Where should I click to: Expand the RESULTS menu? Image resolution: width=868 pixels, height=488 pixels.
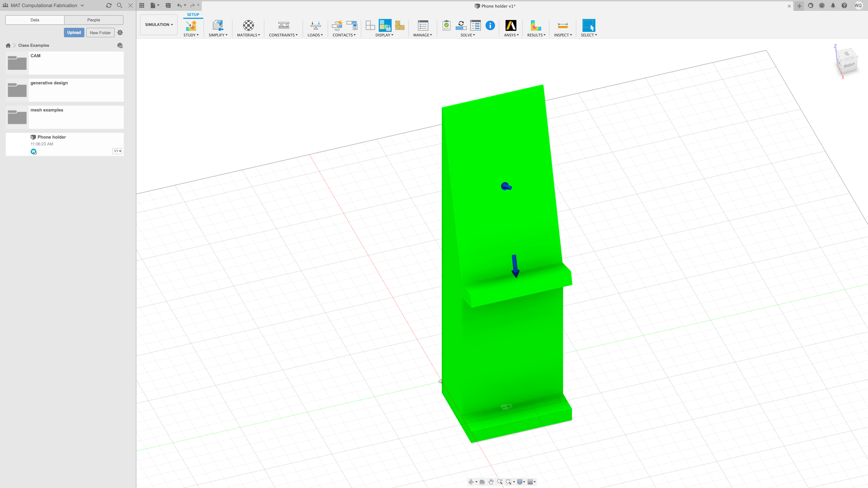[x=536, y=35]
